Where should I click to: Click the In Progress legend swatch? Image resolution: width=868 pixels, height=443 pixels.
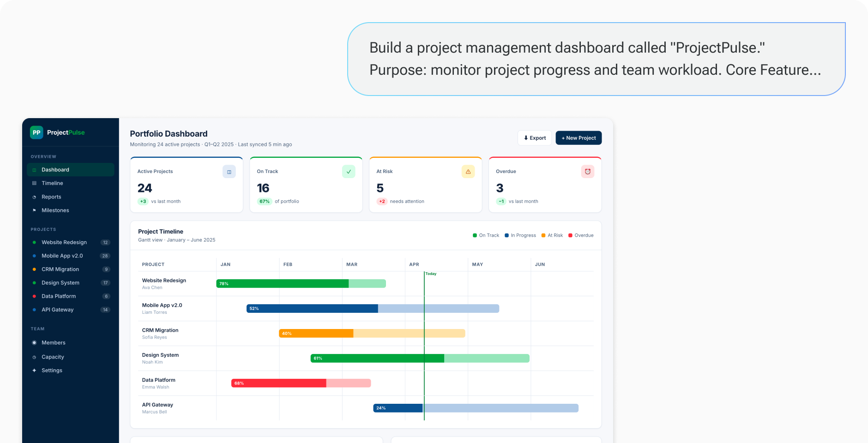[506, 235]
